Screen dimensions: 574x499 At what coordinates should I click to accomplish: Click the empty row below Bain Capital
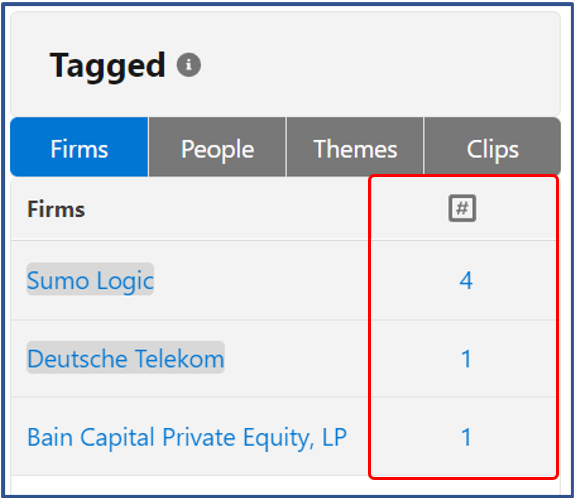(286, 485)
